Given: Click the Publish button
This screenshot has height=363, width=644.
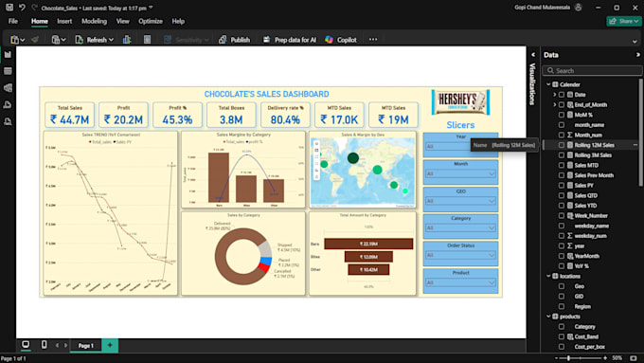Looking at the screenshot, I should [234, 40].
